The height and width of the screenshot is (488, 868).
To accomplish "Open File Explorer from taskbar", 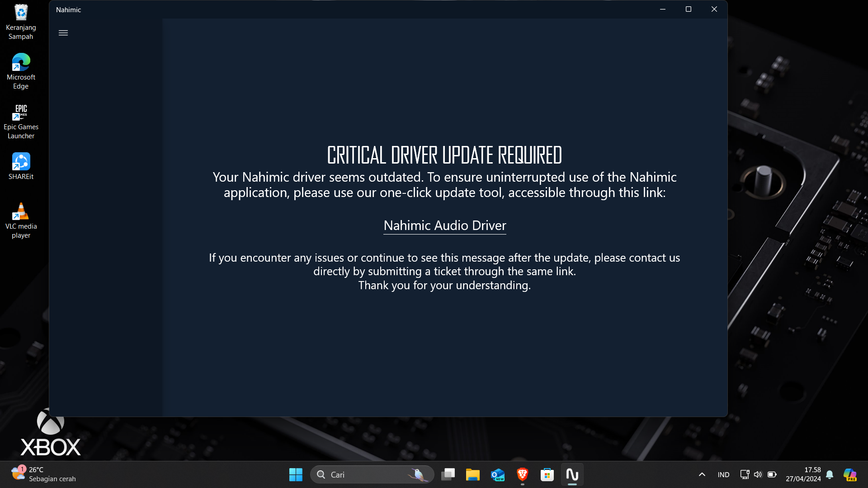I will (x=473, y=474).
